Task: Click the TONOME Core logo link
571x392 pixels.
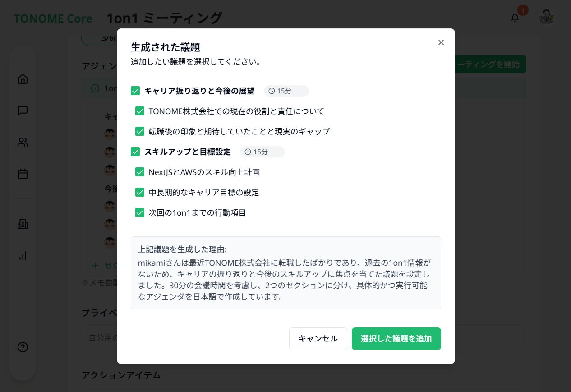Action: pyautogui.click(x=53, y=18)
